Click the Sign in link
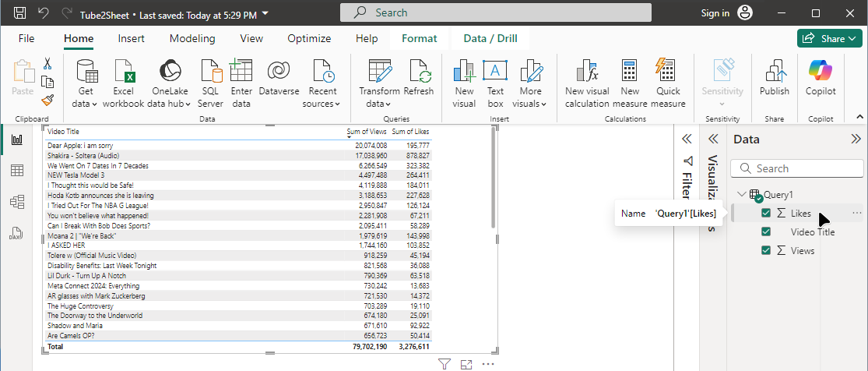Viewport: 868px width, 371px height. click(x=715, y=13)
